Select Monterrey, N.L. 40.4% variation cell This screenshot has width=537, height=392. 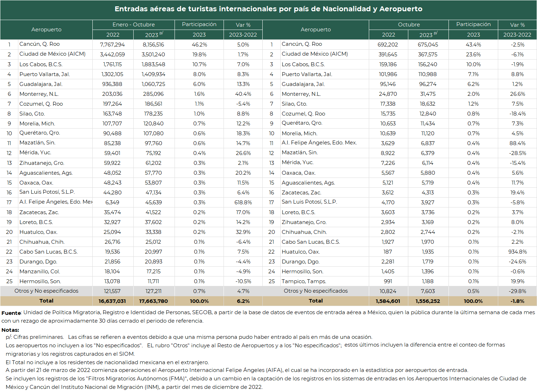[243, 94]
